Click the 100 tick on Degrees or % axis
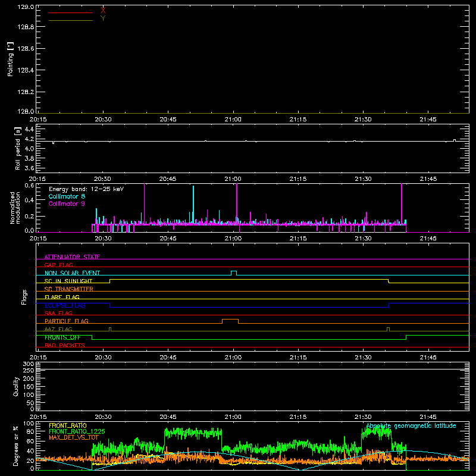Screen dimensions: 476x476 (28, 424)
